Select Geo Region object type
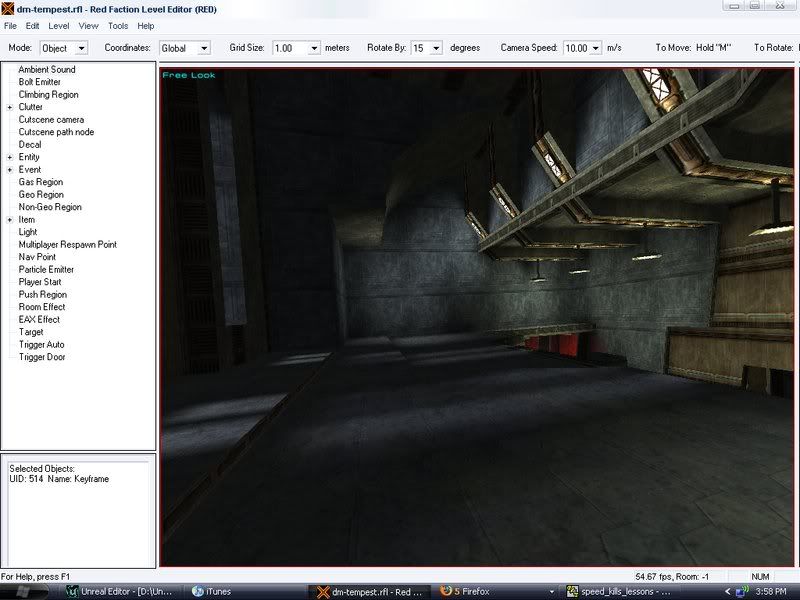Screen dimensions: 800x600 point(41,194)
